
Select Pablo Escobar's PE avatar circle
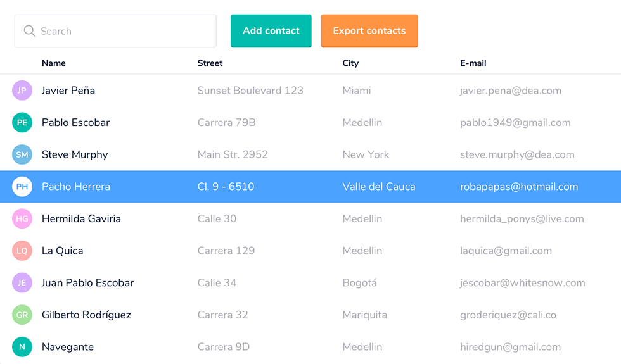tap(22, 122)
